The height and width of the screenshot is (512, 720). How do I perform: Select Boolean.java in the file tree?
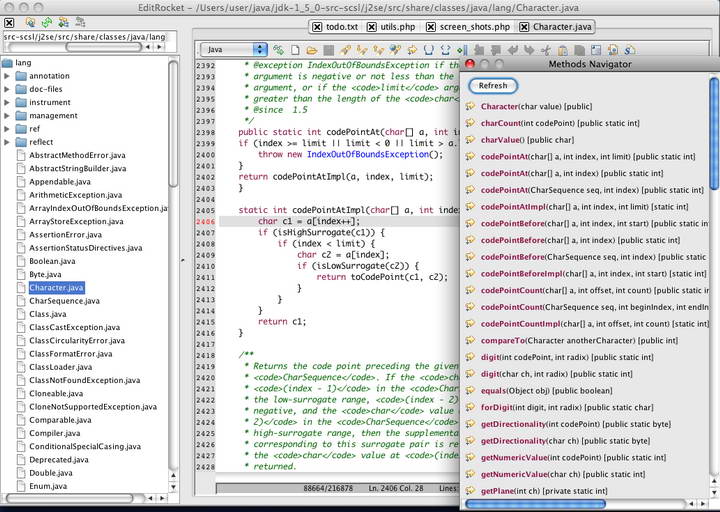52,261
